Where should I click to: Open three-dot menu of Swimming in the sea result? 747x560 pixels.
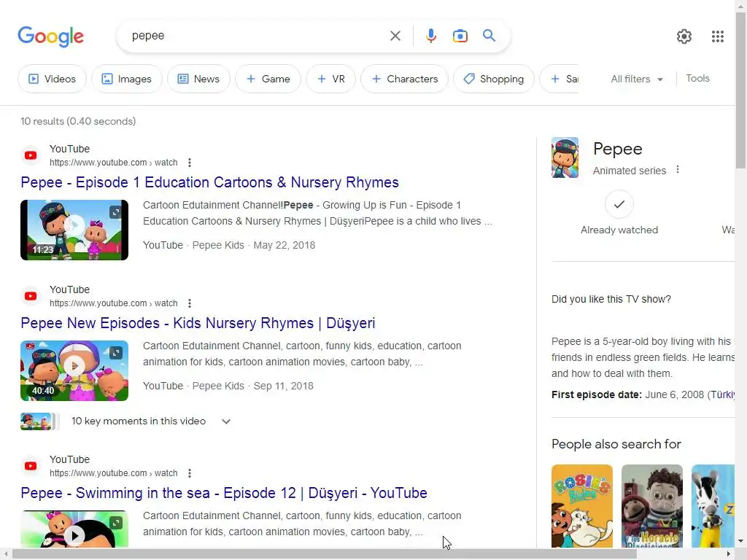pyautogui.click(x=190, y=473)
